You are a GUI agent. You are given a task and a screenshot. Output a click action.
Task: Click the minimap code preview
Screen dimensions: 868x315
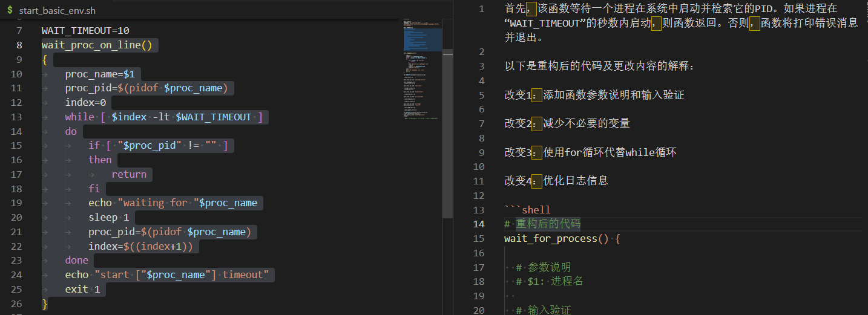(422, 73)
